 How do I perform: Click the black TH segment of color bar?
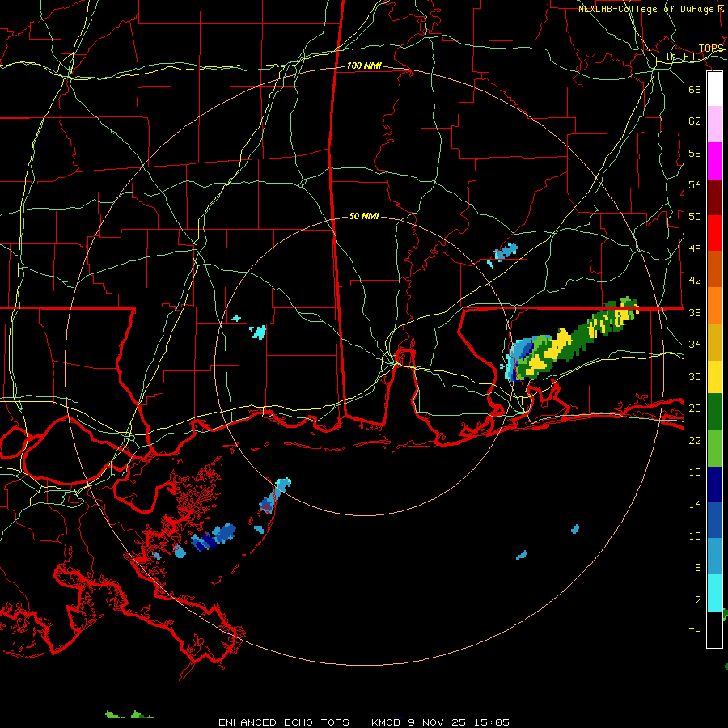[x=714, y=629]
